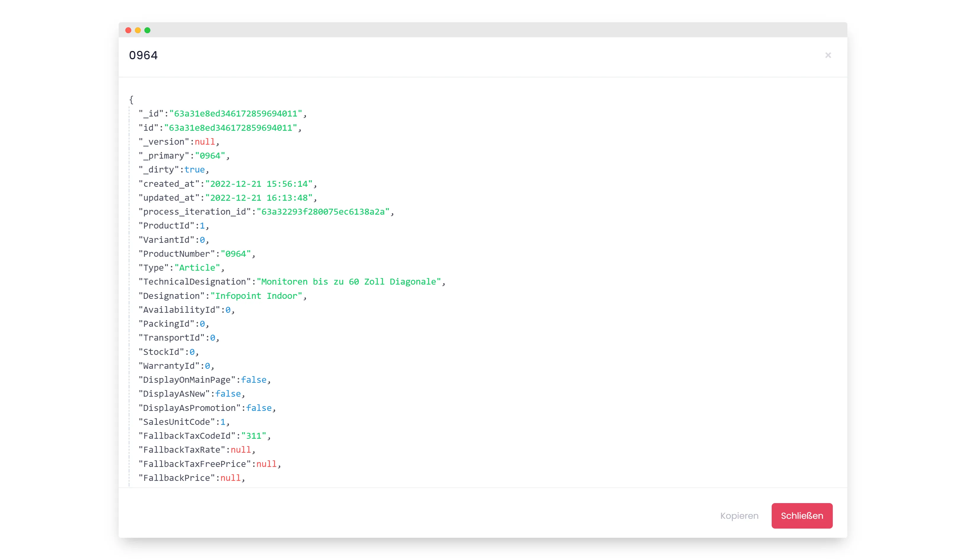
Task: Click the "ProductId" value 1
Action: pyautogui.click(x=202, y=226)
